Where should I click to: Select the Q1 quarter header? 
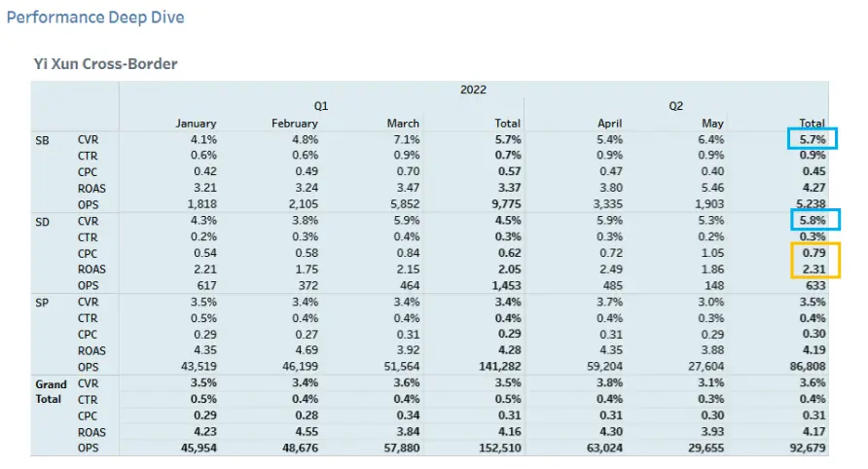pyautogui.click(x=320, y=106)
